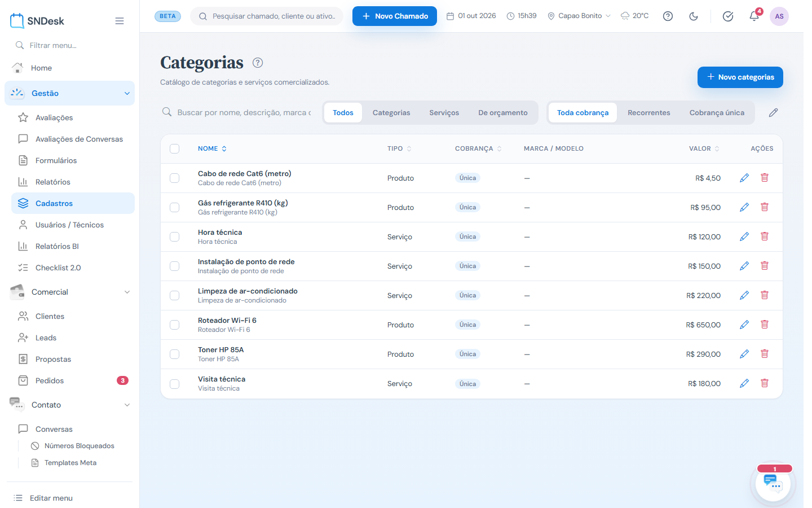
Task: Edit the Hora técnica row
Action: pos(744,237)
